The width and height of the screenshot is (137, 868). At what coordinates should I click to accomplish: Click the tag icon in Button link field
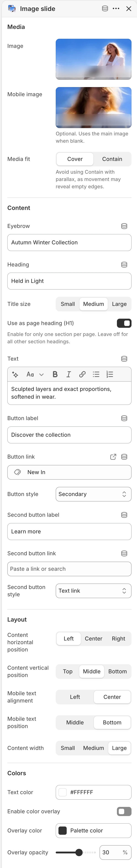click(18, 473)
